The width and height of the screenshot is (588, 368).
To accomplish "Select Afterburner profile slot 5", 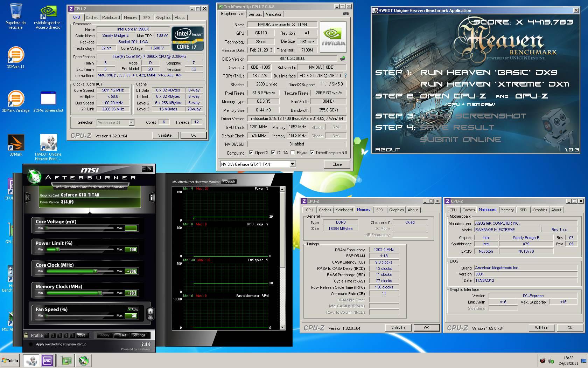I will click(72, 335).
